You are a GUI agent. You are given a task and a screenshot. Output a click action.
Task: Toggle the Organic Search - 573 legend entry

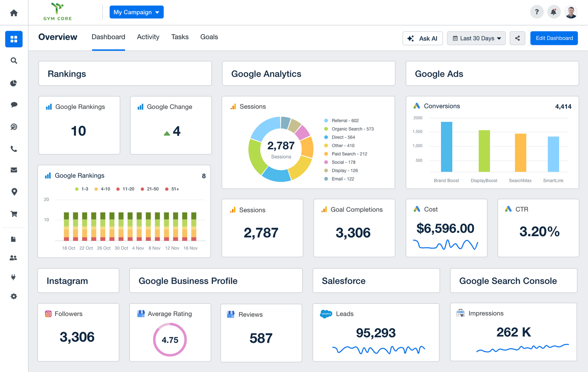pos(349,129)
